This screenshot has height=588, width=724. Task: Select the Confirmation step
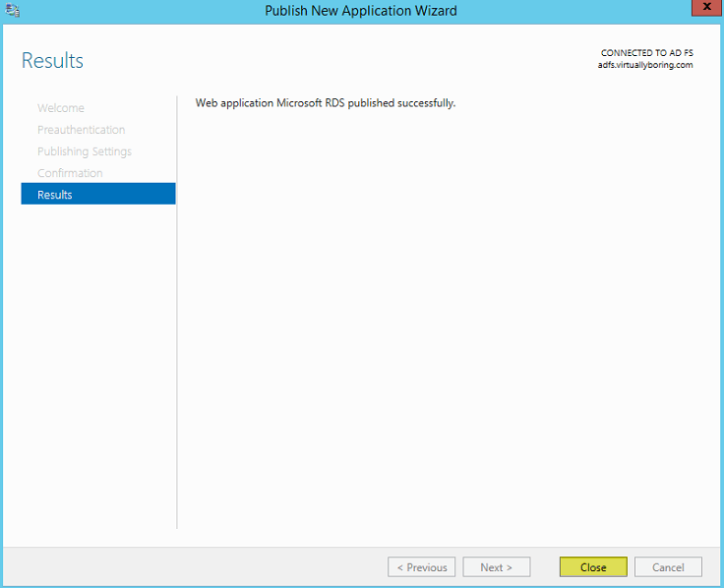point(70,173)
